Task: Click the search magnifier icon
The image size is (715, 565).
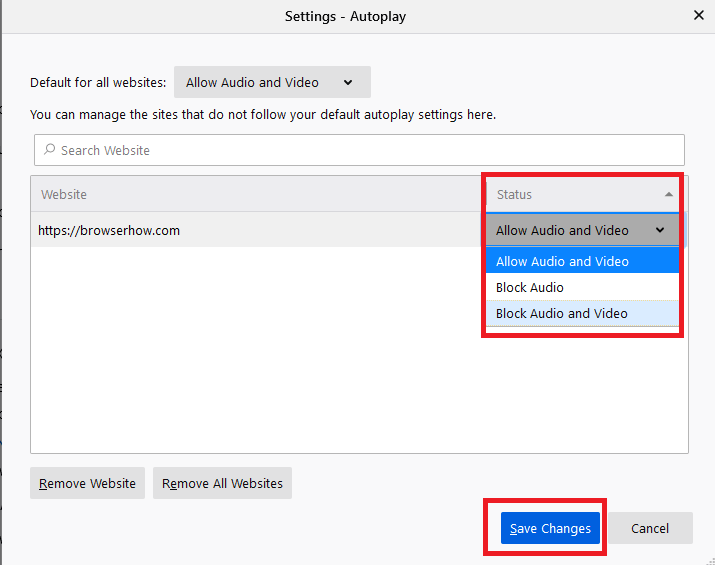Action: coord(49,150)
